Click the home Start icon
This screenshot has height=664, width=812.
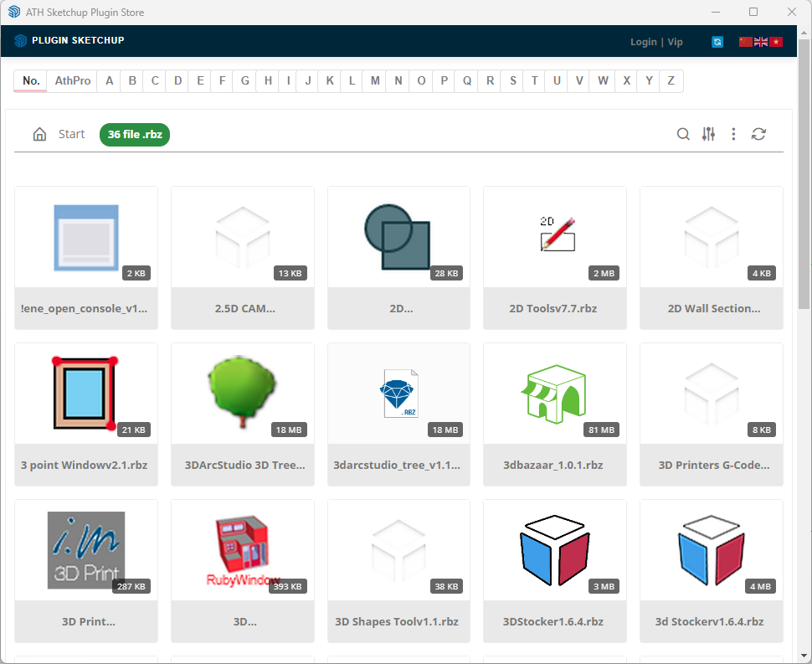point(39,134)
